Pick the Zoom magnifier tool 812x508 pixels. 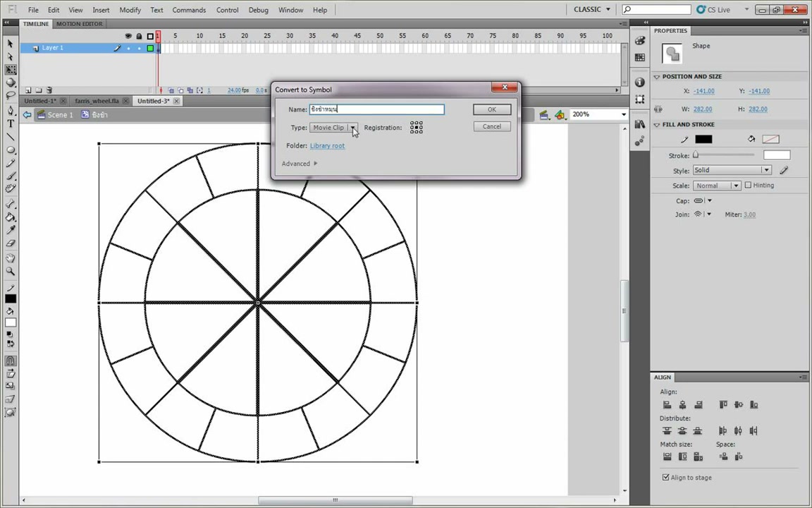(11, 271)
